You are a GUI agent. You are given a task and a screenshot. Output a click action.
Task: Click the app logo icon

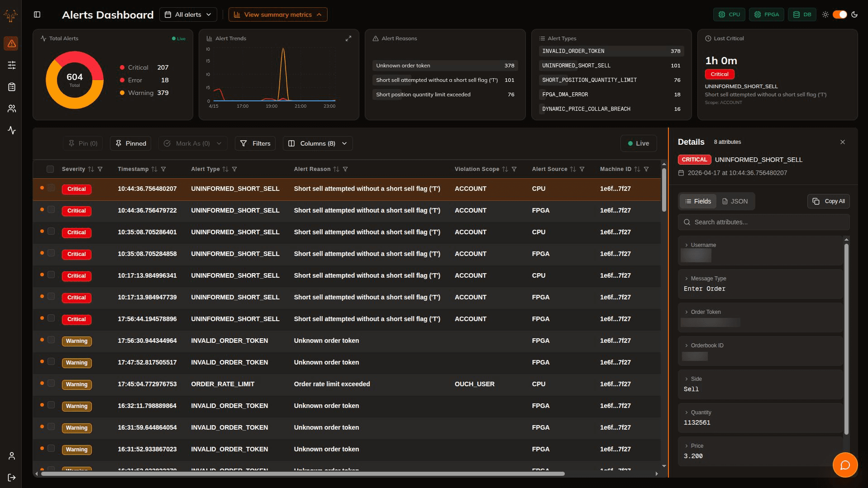(11, 16)
